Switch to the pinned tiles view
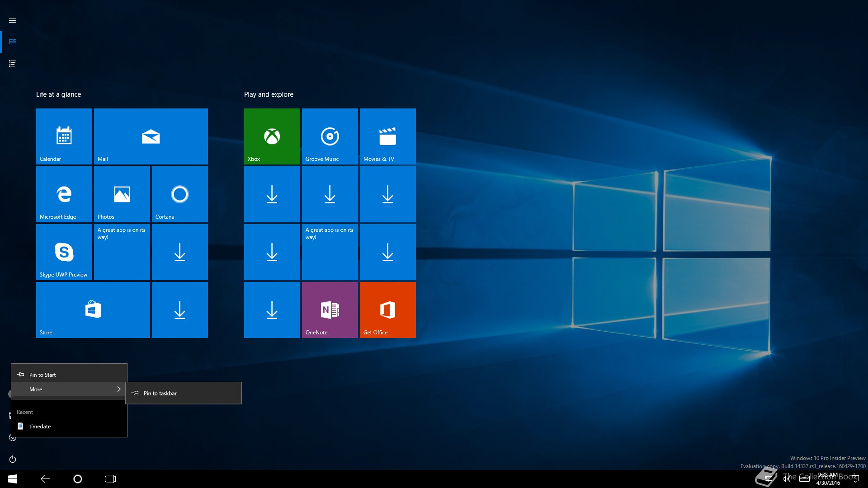The height and width of the screenshot is (488, 868). click(x=13, y=42)
